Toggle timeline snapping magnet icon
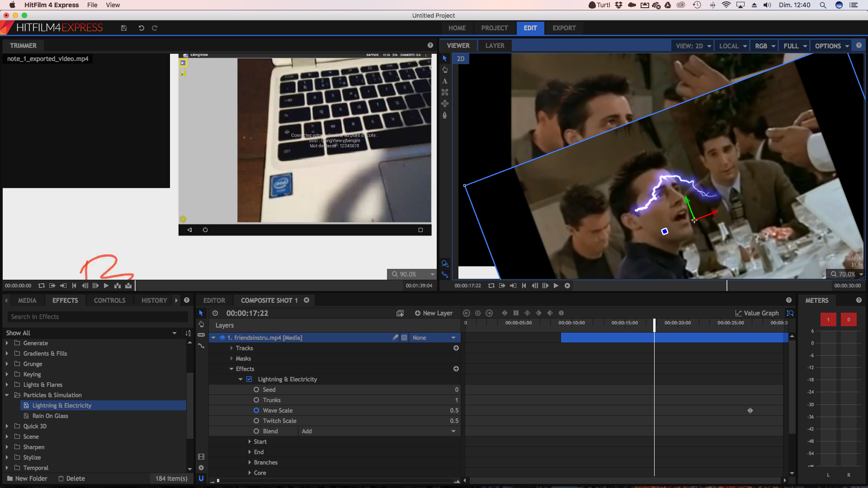 [201, 479]
